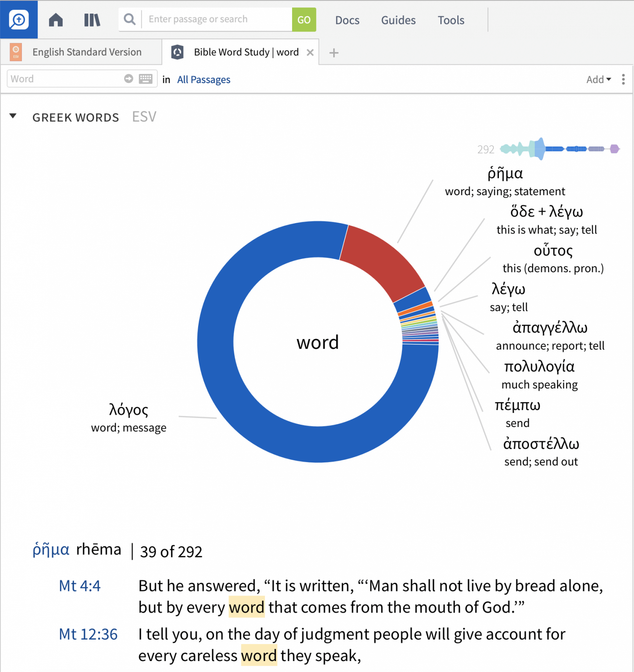Click the magnifying glass search icon
The width and height of the screenshot is (634, 672).
tap(129, 19)
